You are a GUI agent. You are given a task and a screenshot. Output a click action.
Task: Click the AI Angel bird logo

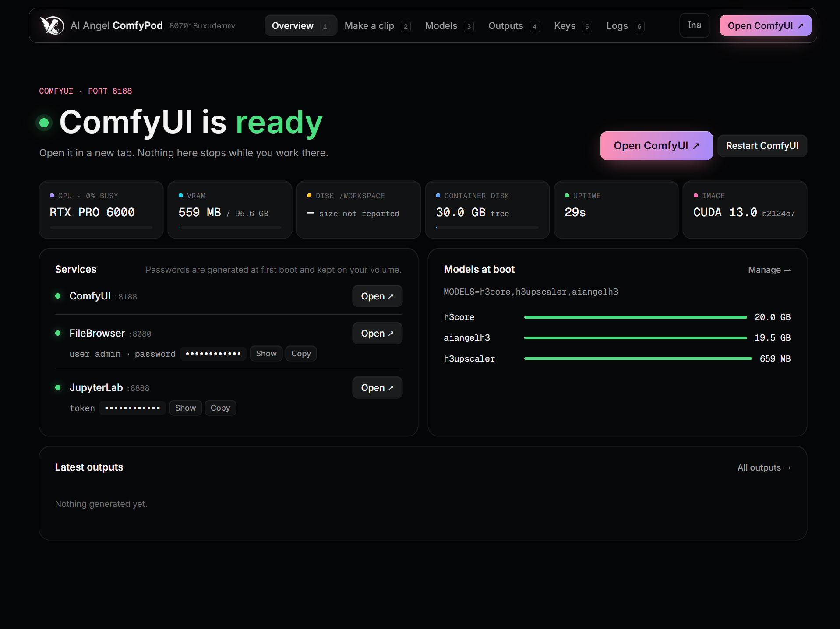52,25
